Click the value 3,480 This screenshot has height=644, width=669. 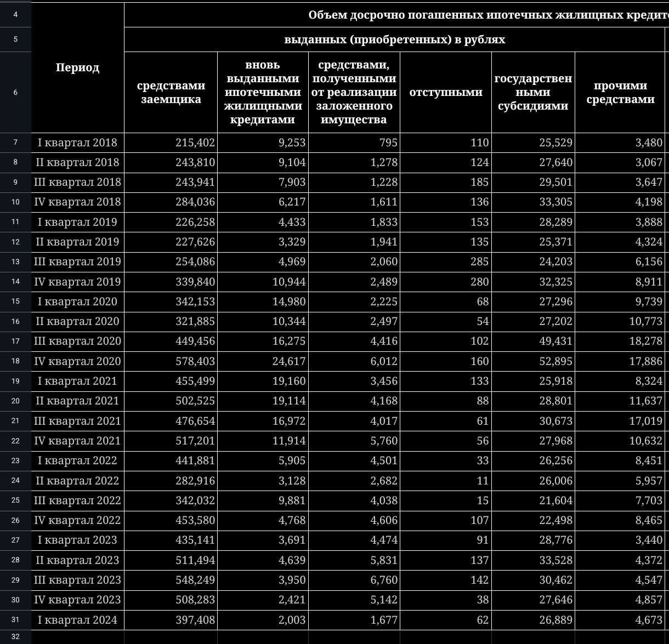(620, 143)
